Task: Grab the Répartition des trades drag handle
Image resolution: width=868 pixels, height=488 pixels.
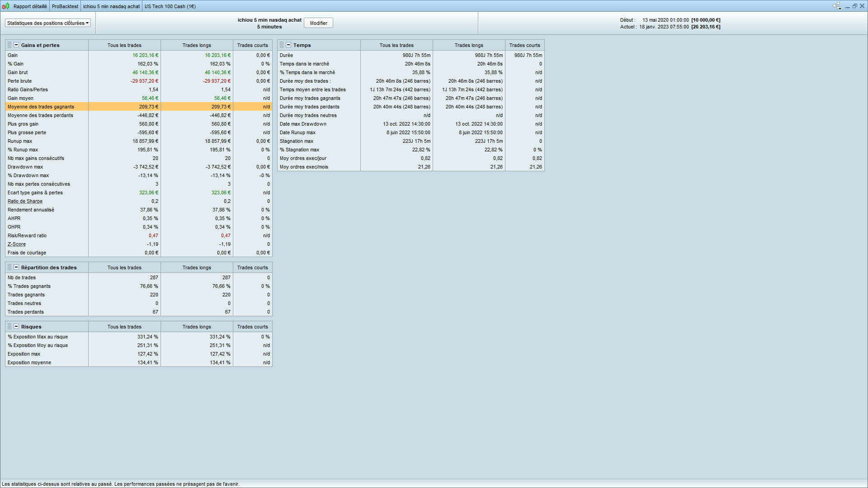Action: click(9, 267)
